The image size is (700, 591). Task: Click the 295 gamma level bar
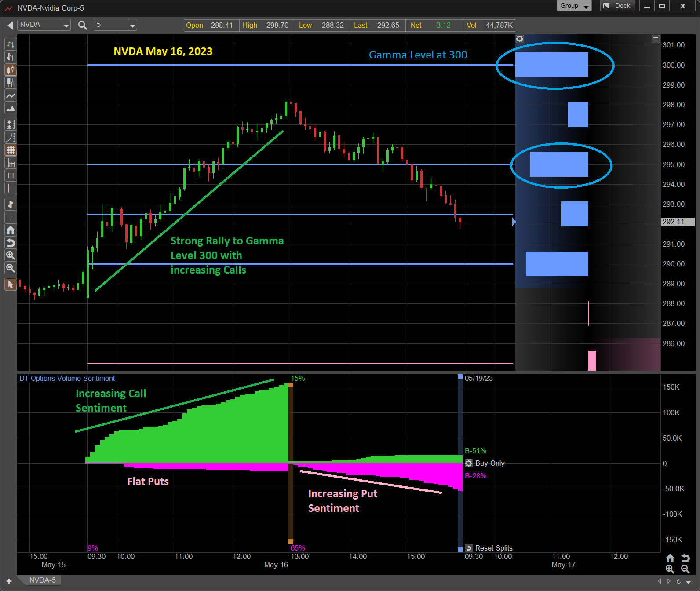pos(559,164)
